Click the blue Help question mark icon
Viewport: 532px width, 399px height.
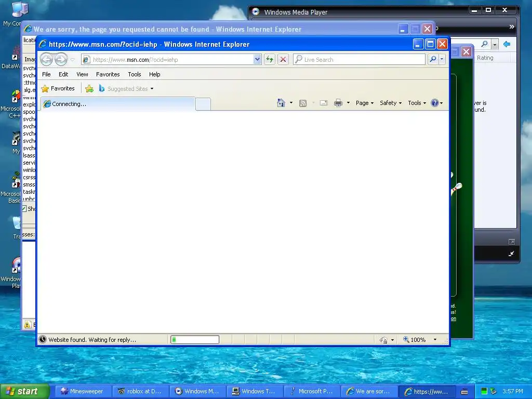click(435, 103)
